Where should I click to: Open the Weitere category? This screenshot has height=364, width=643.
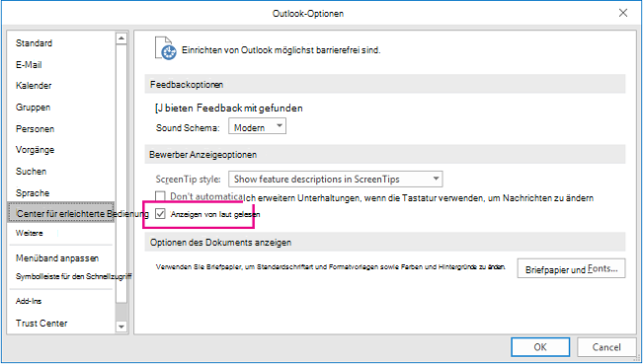click(29, 233)
